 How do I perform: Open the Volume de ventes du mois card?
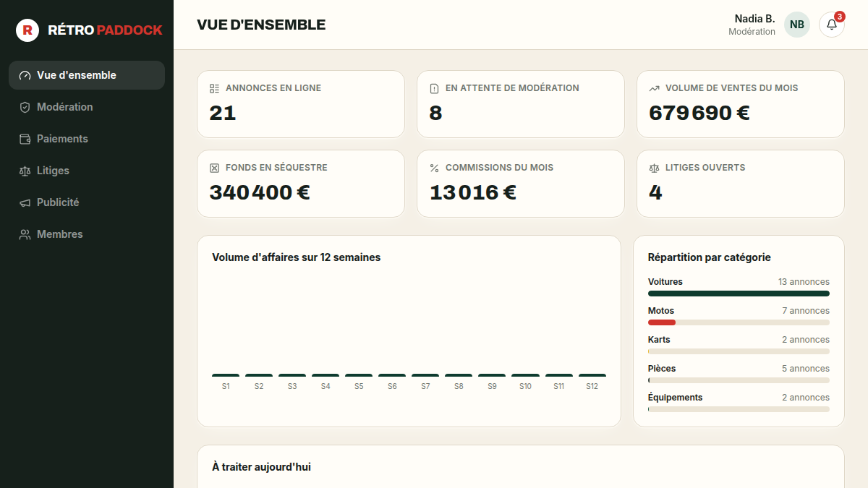(x=741, y=104)
